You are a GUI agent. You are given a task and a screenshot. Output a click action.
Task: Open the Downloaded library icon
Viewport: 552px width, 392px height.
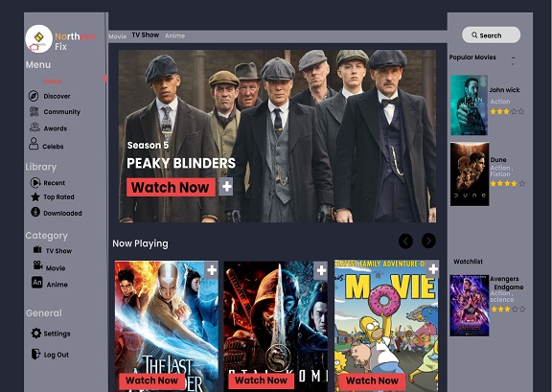pos(35,212)
